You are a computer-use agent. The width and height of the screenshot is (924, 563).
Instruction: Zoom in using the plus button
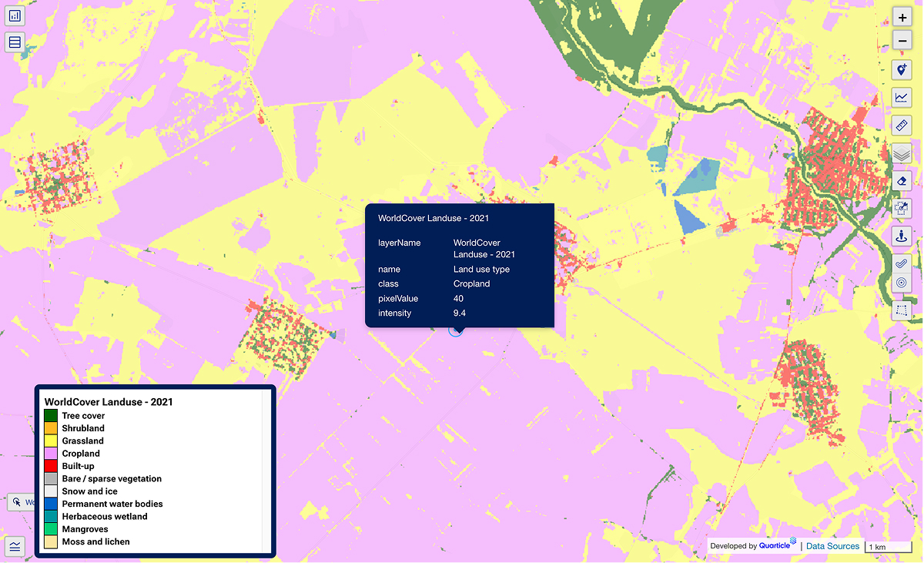point(901,16)
